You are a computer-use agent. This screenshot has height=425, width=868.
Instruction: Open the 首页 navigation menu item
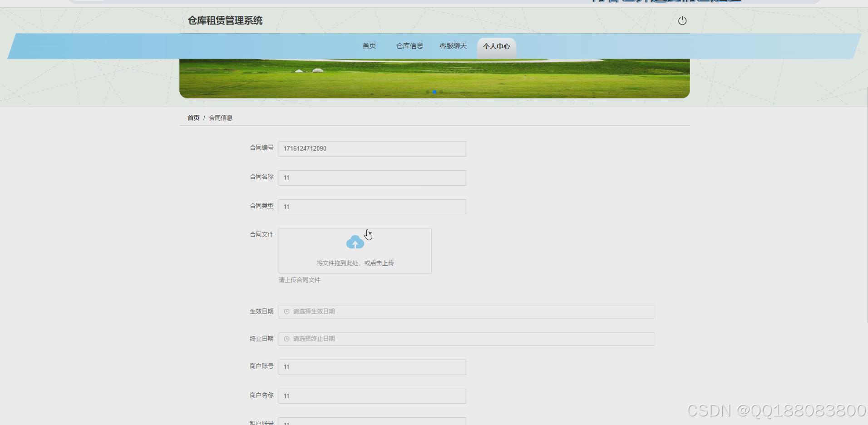pos(369,45)
